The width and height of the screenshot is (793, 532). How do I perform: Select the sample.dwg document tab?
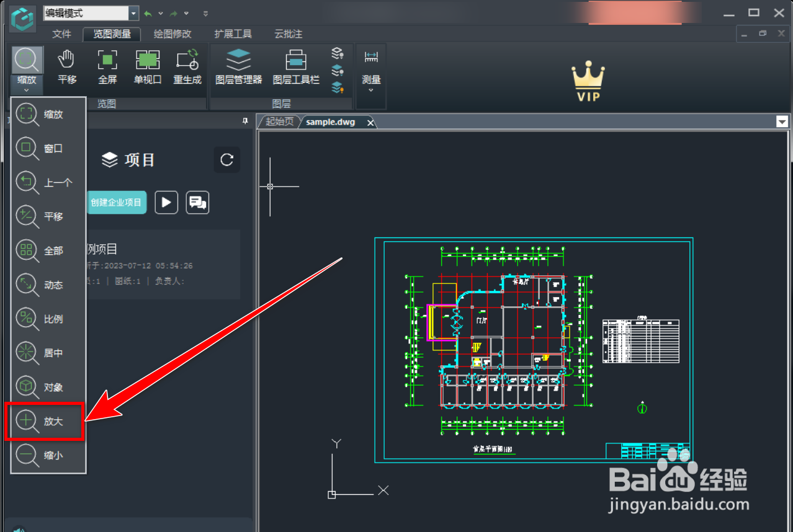coord(331,122)
